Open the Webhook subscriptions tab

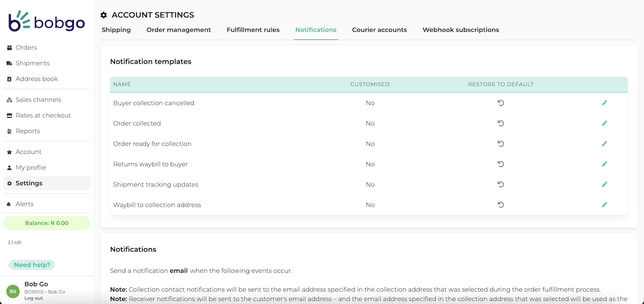(460, 30)
